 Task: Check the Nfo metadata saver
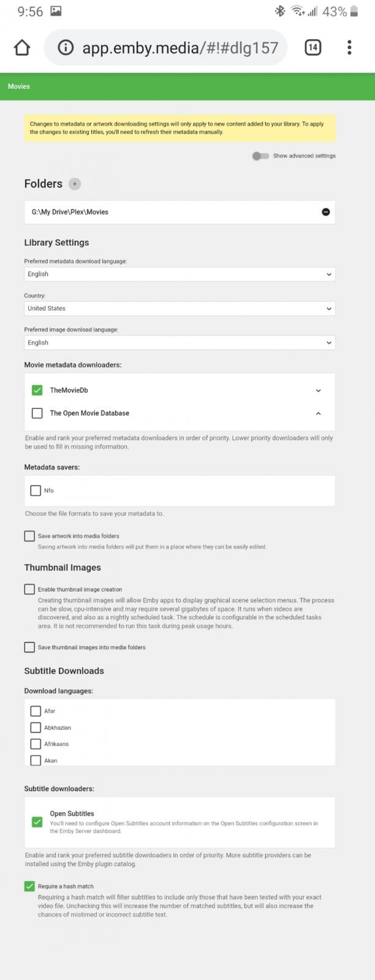tap(36, 491)
